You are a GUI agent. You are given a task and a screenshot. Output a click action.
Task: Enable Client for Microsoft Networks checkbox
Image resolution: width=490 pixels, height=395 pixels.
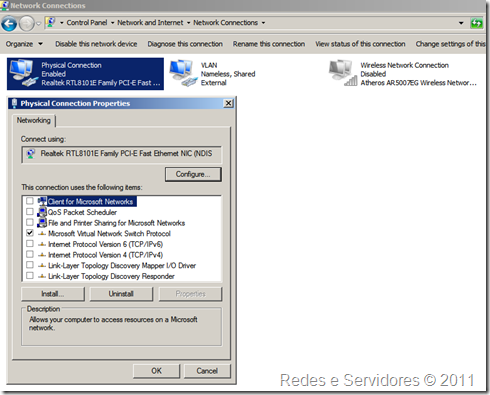(x=30, y=201)
